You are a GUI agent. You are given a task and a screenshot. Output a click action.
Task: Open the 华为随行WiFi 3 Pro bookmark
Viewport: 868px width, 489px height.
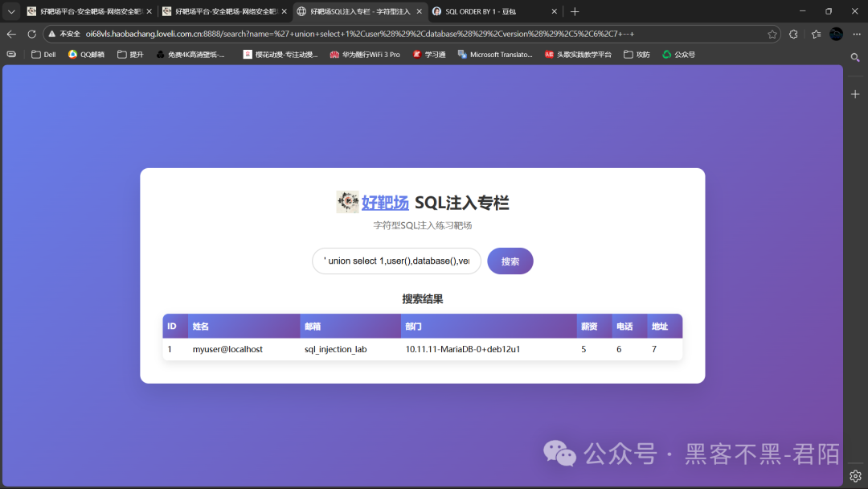[x=364, y=54]
